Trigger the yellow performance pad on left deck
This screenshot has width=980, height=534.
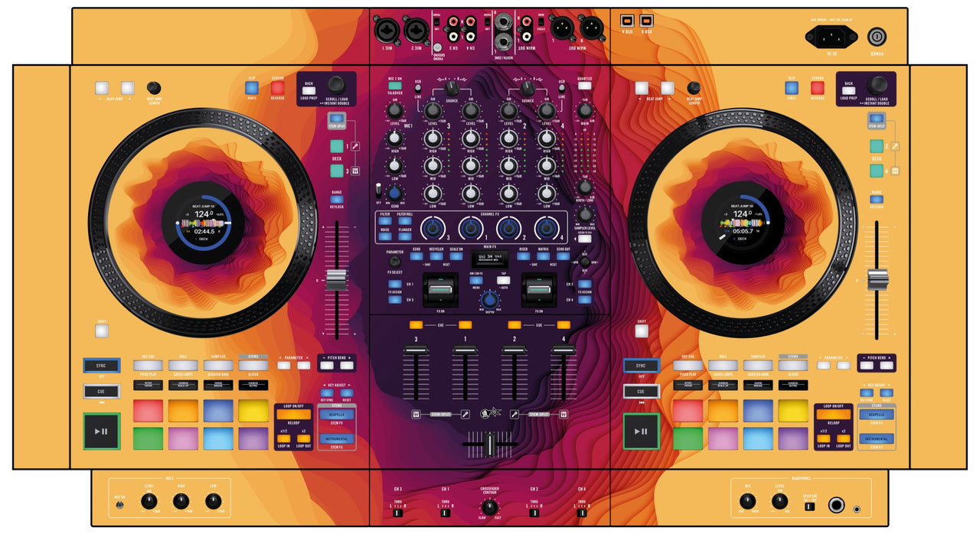[x=253, y=411]
